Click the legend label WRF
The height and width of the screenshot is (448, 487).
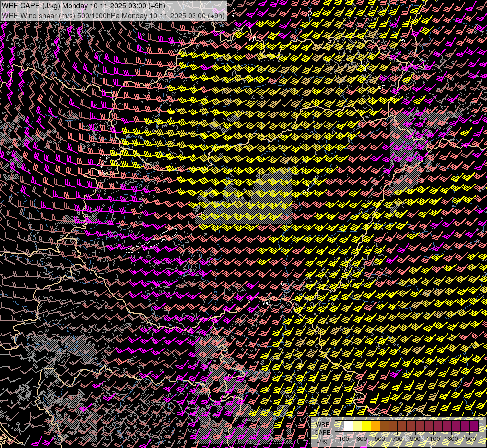click(x=323, y=425)
